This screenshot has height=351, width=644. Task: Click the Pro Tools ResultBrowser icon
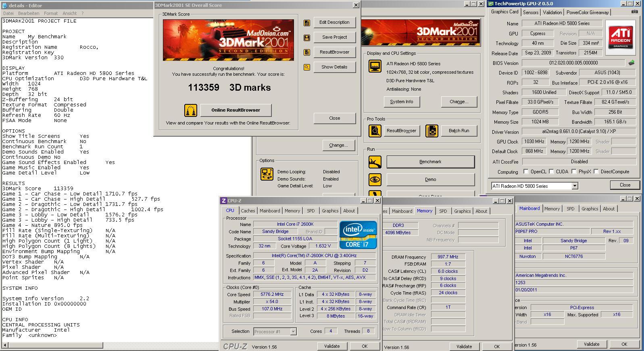[375, 131]
